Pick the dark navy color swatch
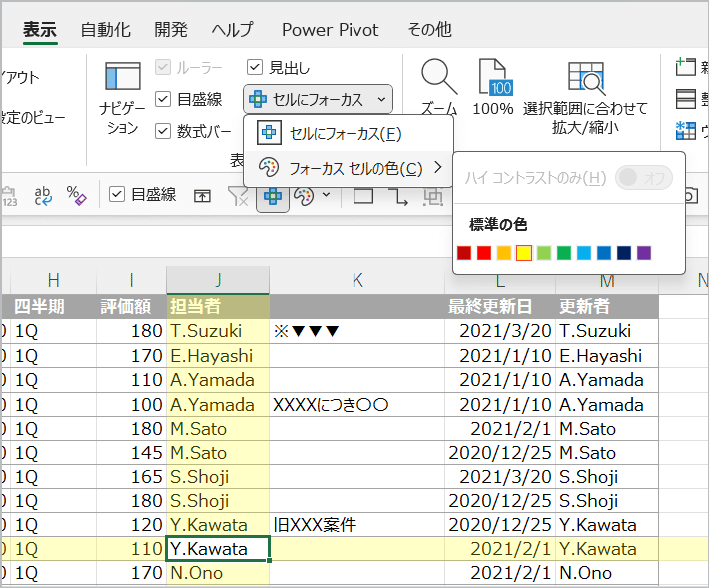The image size is (709, 588). click(624, 253)
